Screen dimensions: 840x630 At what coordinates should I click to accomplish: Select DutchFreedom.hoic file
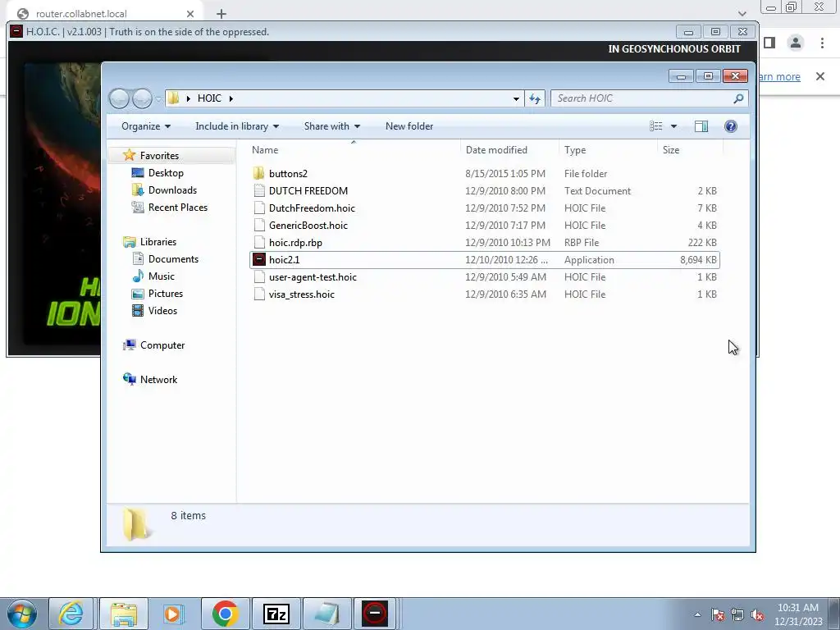[x=312, y=208]
